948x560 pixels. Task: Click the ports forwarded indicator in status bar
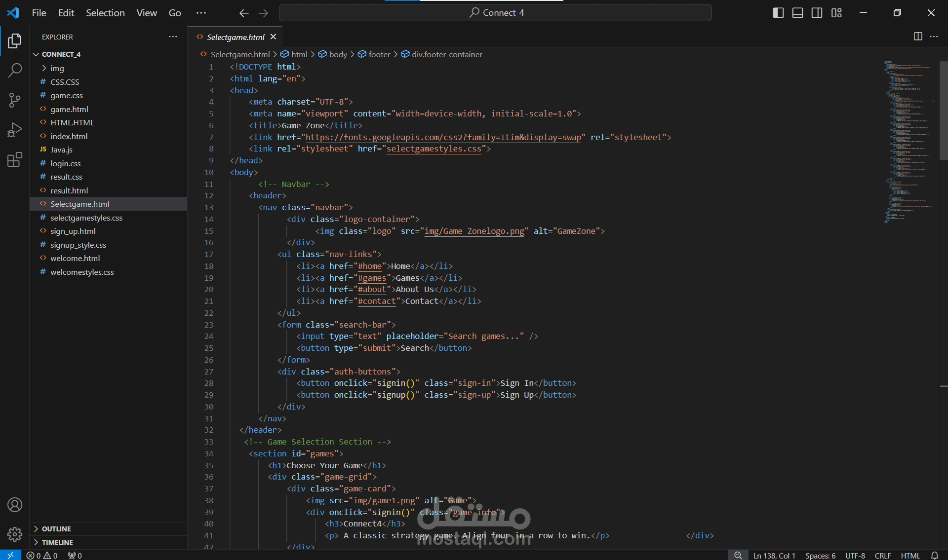(75, 556)
